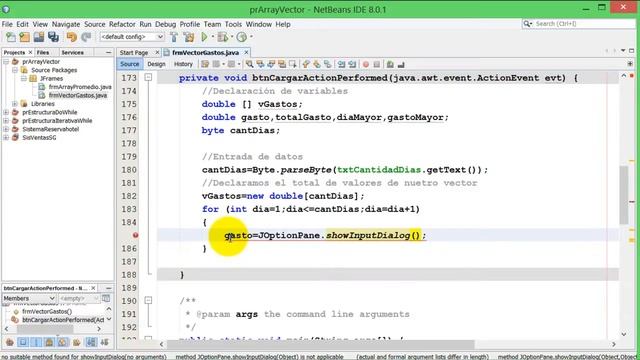Expand the Libraries node
640x360 pixels.
15,104
